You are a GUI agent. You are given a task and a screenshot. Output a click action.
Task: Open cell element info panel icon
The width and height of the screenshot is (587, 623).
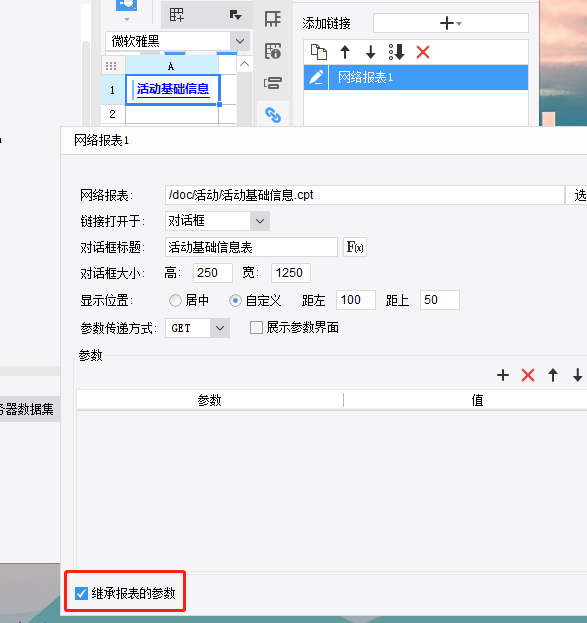[273, 51]
